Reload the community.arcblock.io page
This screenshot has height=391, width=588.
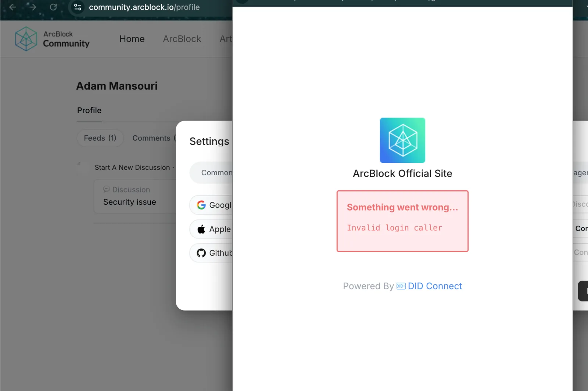[53, 7]
